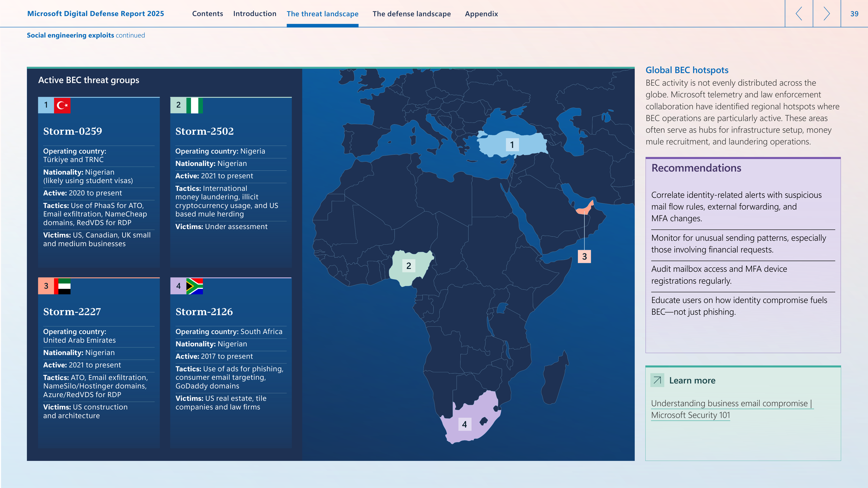Switch to The defense landscape tab
Image resolution: width=868 pixels, height=488 pixels.
[412, 14]
